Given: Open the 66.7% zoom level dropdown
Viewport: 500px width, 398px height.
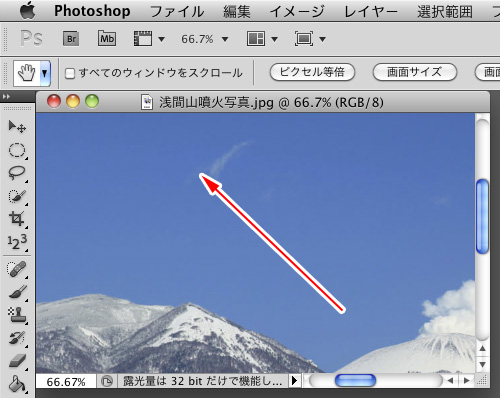Looking at the screenshot, I should pyautogui.click(x=204, y=39).
